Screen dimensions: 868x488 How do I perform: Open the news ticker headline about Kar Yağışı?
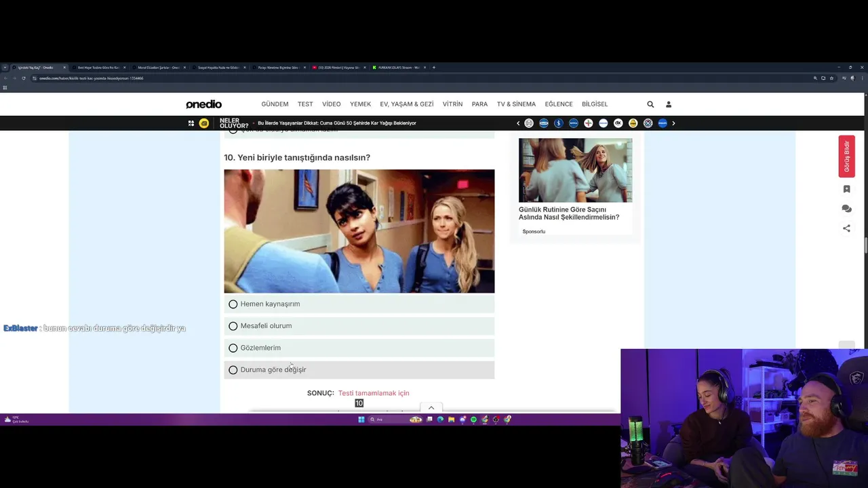[337, 123]
